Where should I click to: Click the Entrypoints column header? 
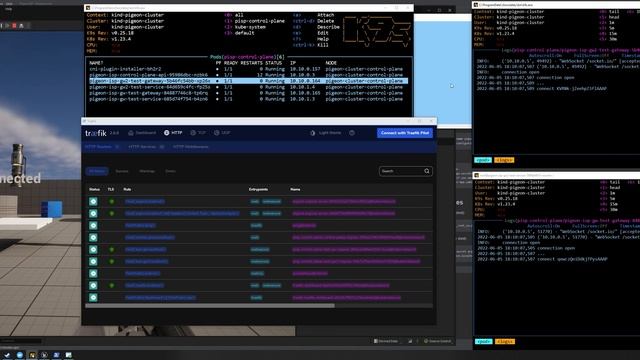tap(258, 189)
